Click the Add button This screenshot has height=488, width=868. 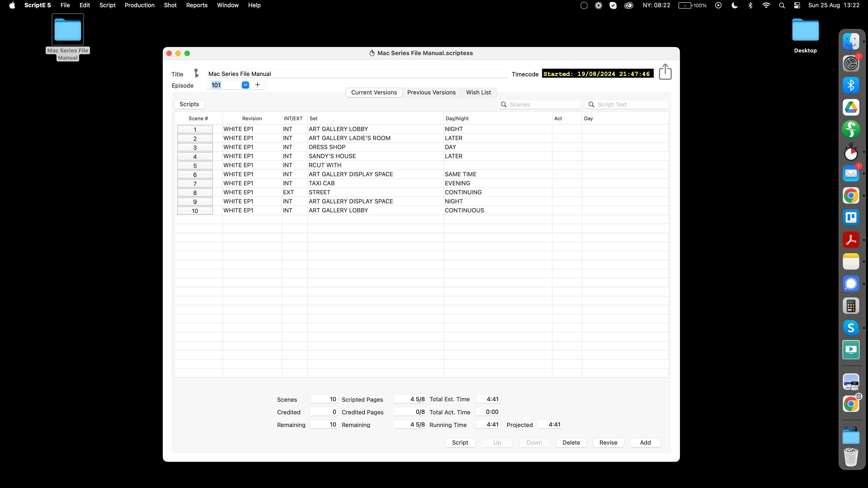(645, 443)
